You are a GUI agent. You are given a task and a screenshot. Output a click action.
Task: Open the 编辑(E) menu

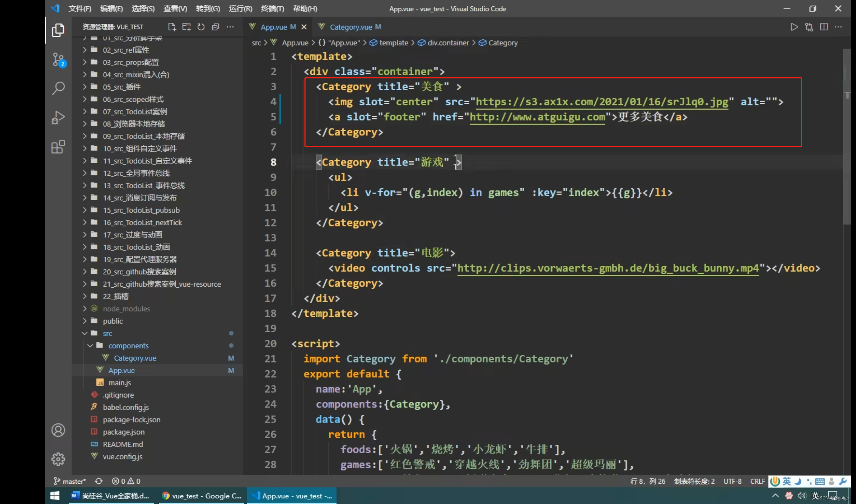111,9
